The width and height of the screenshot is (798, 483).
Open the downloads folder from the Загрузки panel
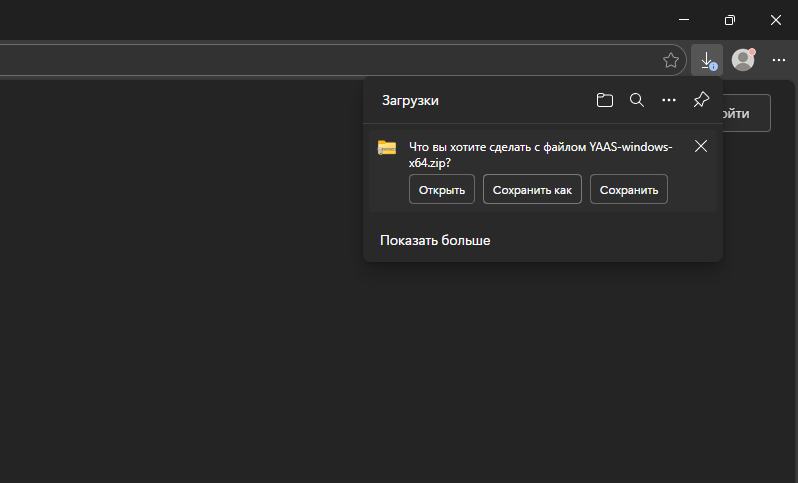(x=604, y=100)
